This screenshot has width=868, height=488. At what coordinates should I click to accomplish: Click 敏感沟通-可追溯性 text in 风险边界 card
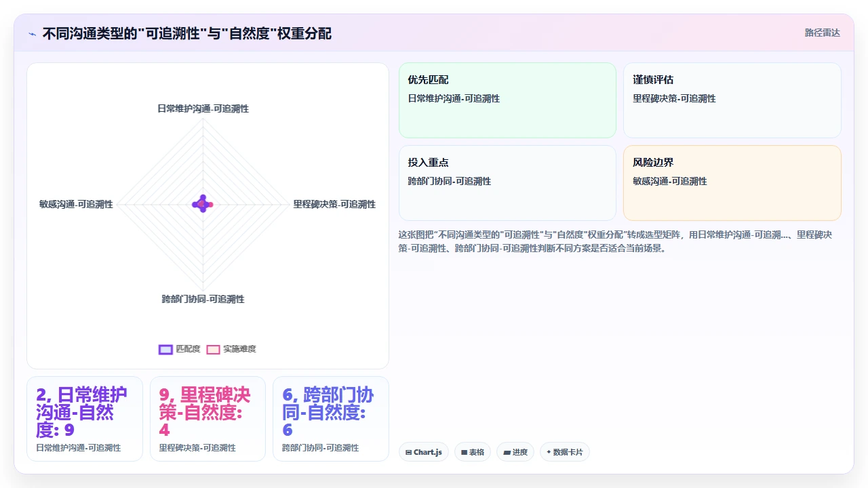pyautogui.click(x=670, y=181)
